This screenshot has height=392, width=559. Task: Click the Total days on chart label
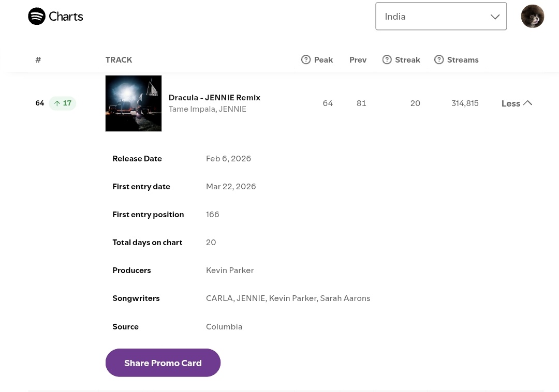[x=147, y=243]
